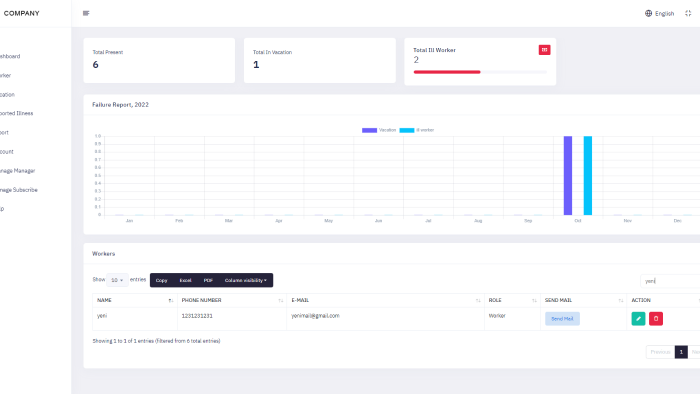Open Manage Manager in the sidebar
This screenshot has height=394, width=700.
point(17,171)
